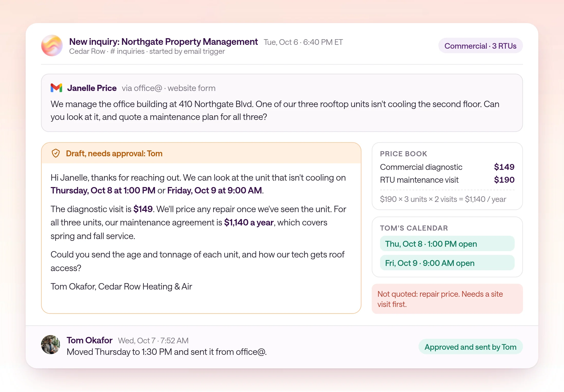
Task: Click the Cedar Row # inquiries subtitle
Action: [x=147, y=51]
